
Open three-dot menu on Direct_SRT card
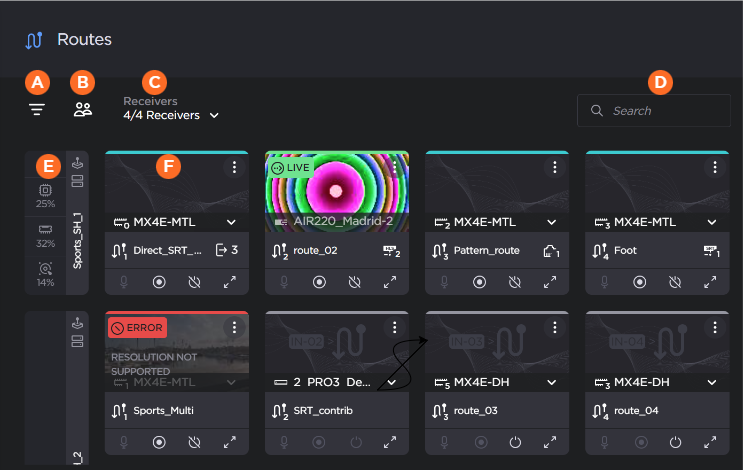point(234,168)
